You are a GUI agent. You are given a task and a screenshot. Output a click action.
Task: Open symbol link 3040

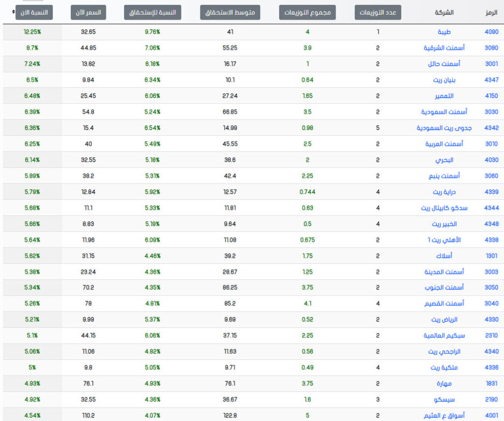tap(492, 304)
